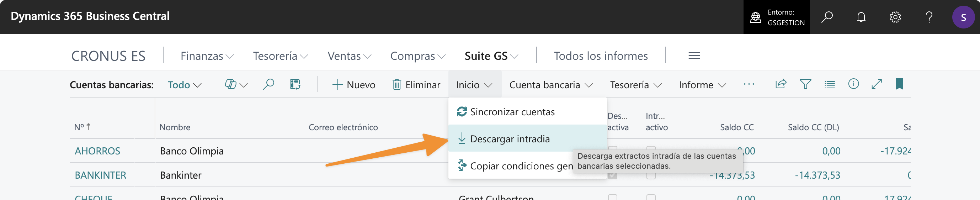Click the Saldo CC (DL) column header
The width and height of the screenshot is (980, 200).
tap(813, 127)
